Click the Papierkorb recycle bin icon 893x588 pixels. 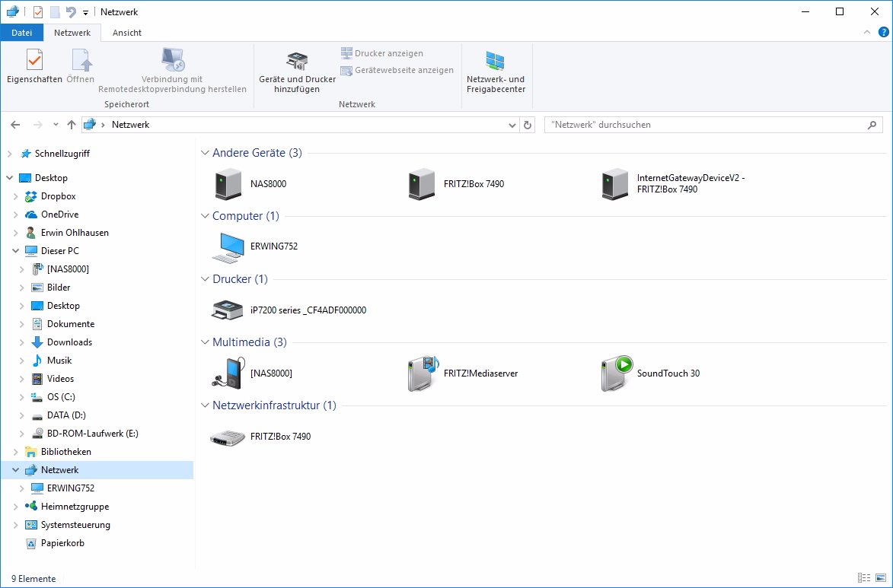click(x=31, y=544)
